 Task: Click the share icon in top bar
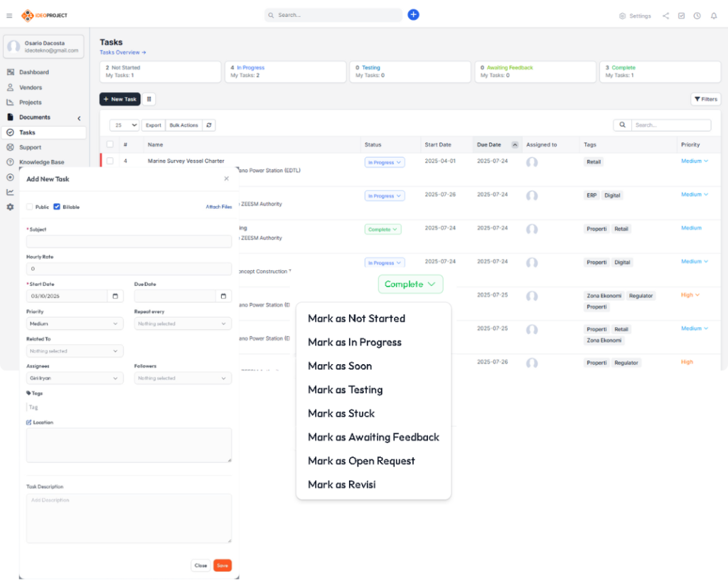coord(665,16)
